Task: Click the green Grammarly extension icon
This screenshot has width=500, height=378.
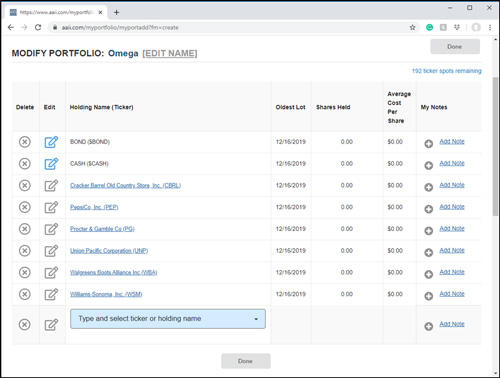Action: click(430, 27)
